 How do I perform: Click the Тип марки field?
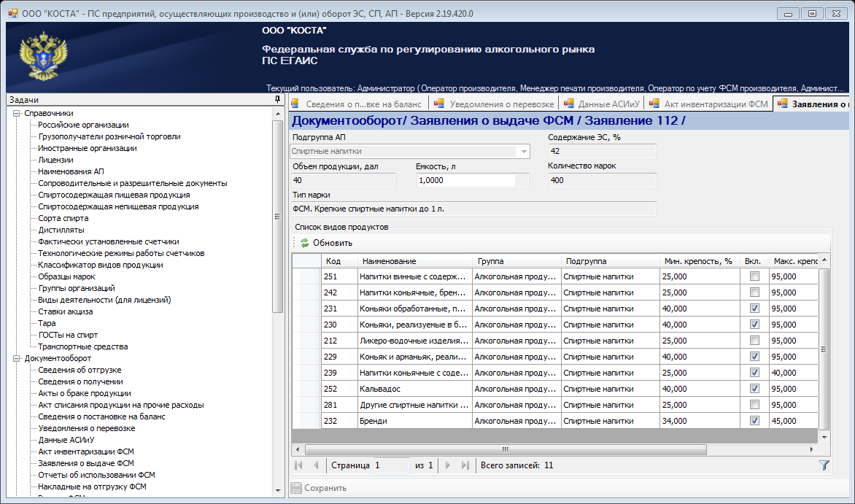[x=474, y=209]
